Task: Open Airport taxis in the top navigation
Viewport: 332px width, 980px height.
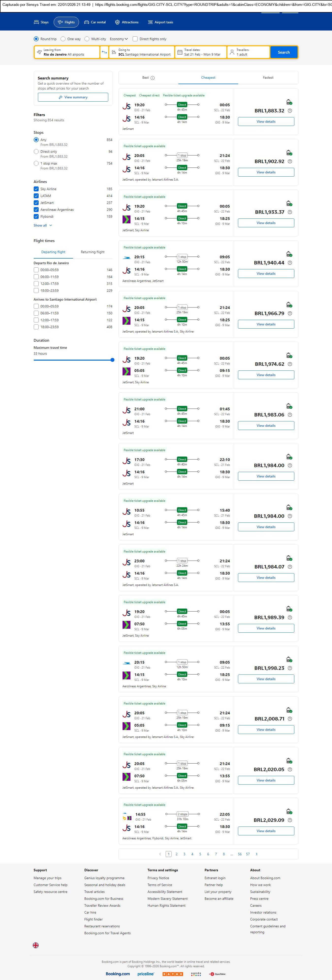Action: pyautogui.click(x=160, y=22)
